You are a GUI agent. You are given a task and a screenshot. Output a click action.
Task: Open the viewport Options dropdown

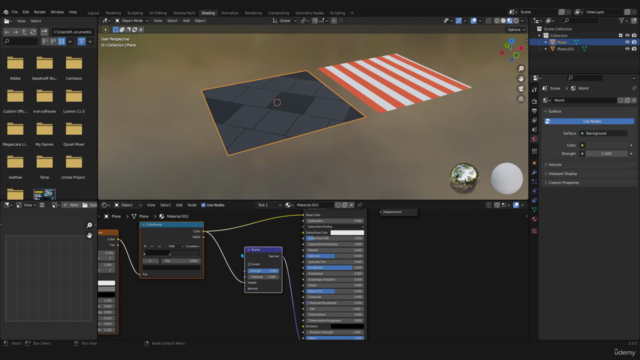516,29
